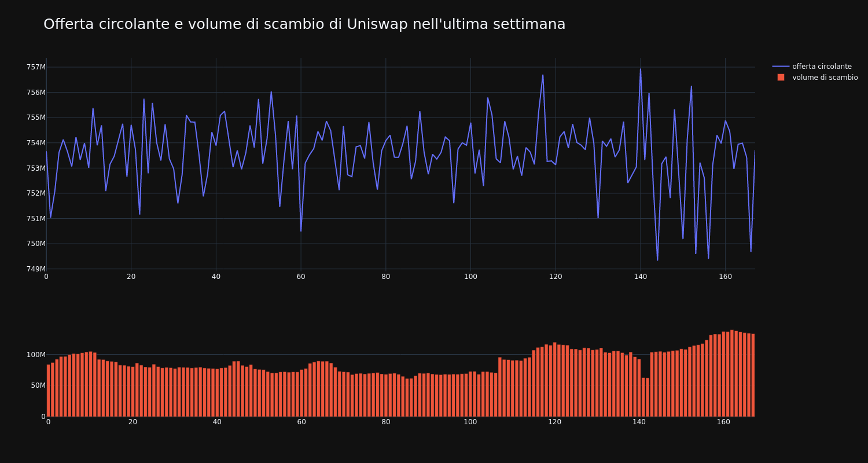Click the blue offerta circolante legend line
Image resolution: width=868 pixels, height=463 pixels.
(781, 67)
